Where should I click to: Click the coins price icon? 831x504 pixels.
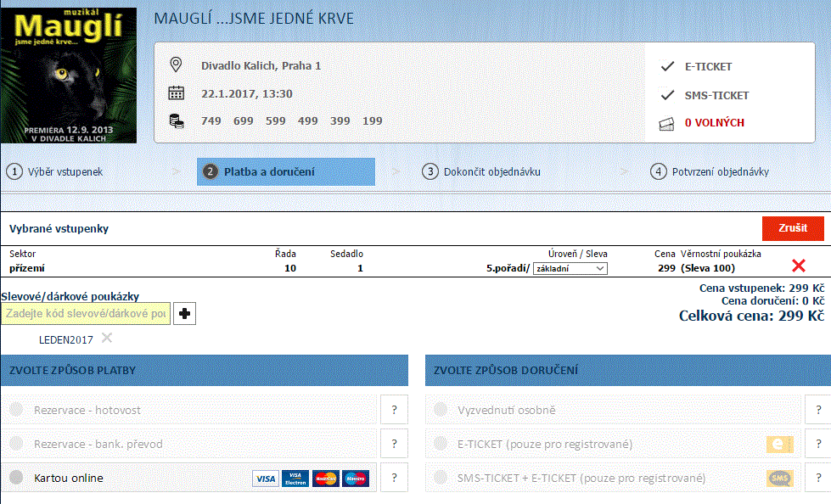click(177, 121)
